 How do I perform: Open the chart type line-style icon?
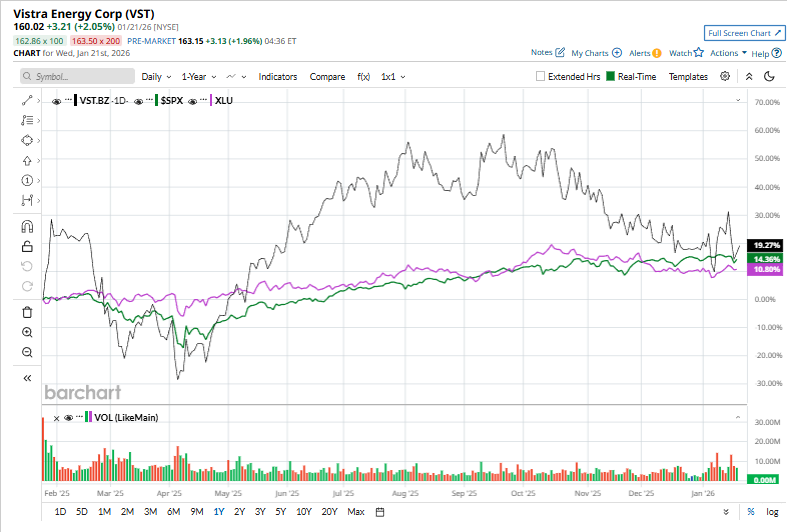click(x=231, y=77)
